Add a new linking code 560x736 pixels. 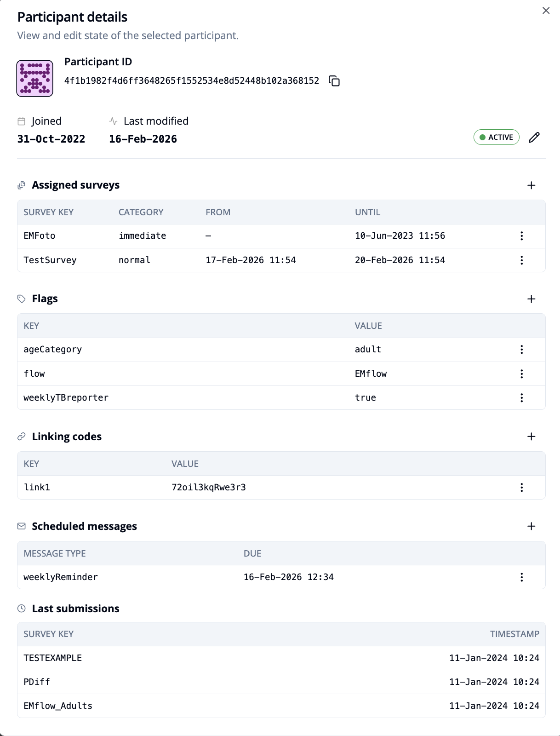(531, 437)
